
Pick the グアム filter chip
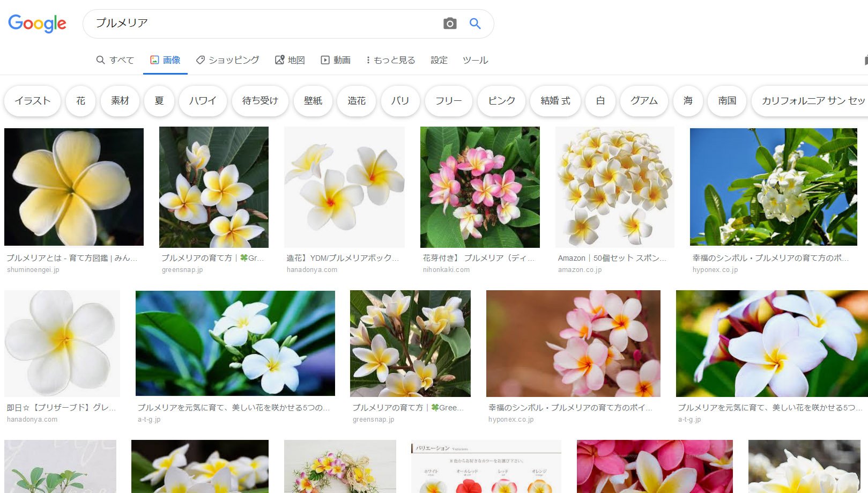(x=644, y=101)
